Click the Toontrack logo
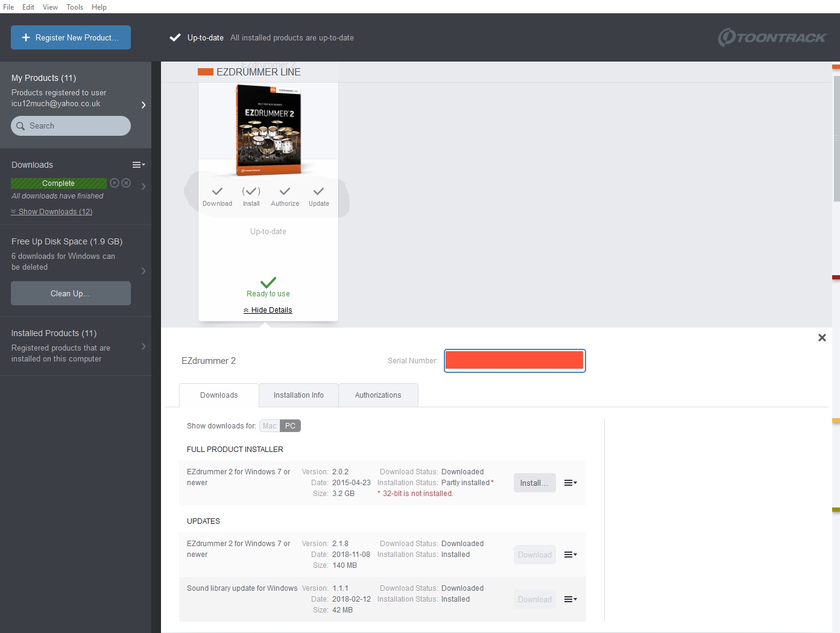This screenshot has width=840, height=633. point(772,37)
